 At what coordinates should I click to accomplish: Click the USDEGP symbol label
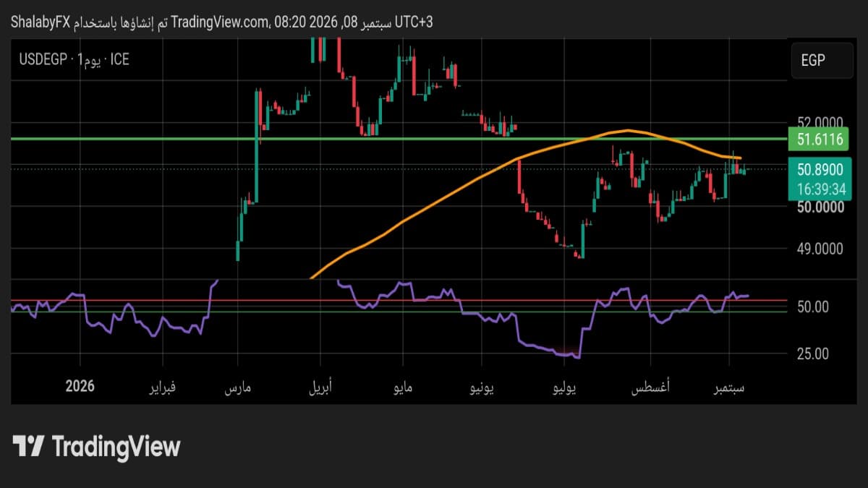pyautogui.click(x=43, y=59)
